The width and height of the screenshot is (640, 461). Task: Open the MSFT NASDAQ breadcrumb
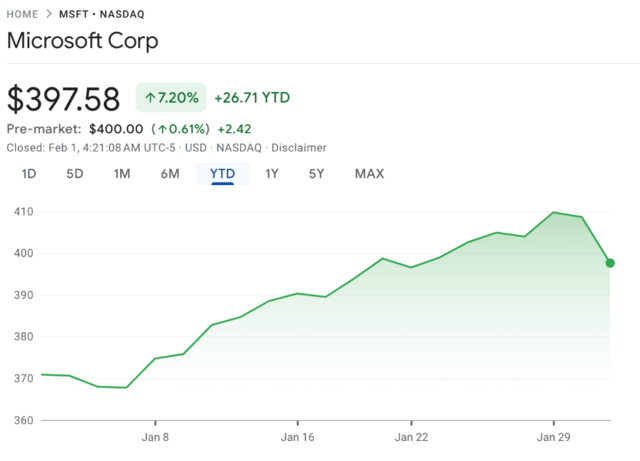103,14
